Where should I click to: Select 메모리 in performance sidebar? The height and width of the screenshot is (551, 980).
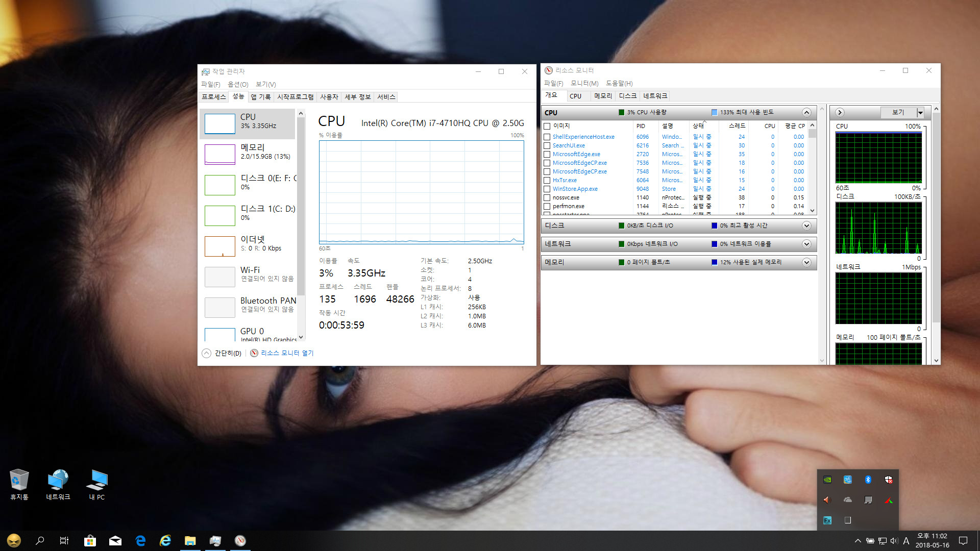pos(248,154)
